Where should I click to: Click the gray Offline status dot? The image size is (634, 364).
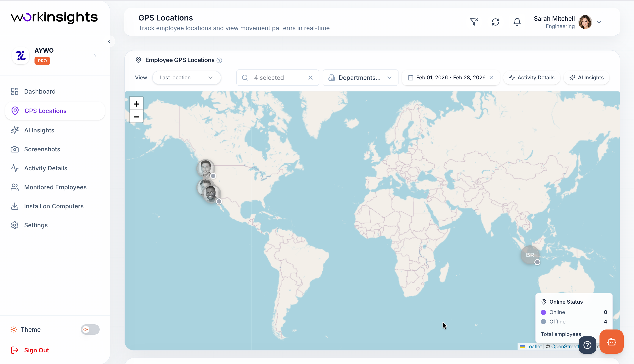click(x=543, y=322)
